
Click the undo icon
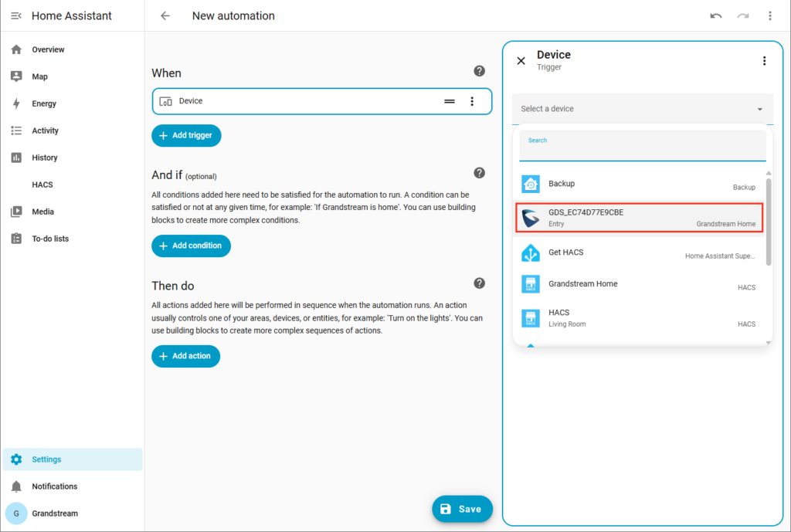coord(716,15)
